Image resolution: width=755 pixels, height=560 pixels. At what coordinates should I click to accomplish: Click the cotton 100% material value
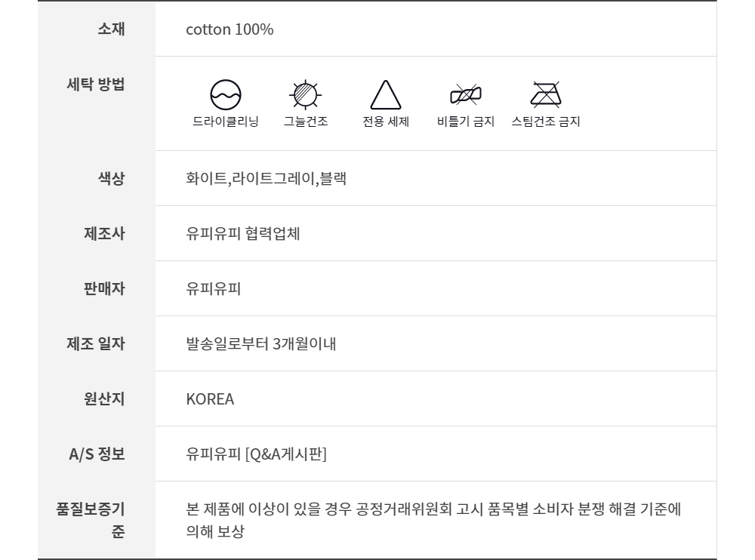tap(230, 29)
